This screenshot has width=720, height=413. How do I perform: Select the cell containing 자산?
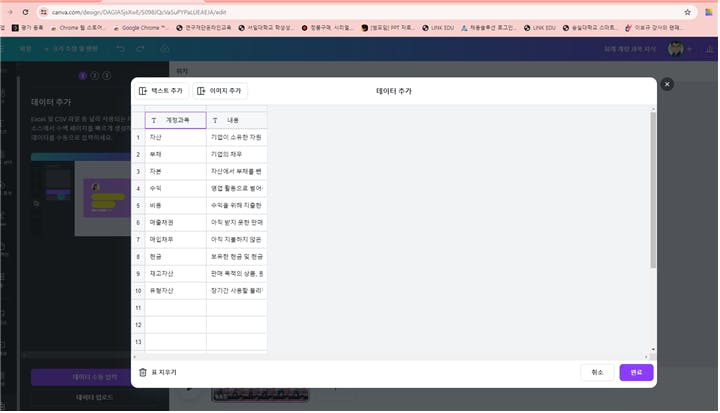175,137
